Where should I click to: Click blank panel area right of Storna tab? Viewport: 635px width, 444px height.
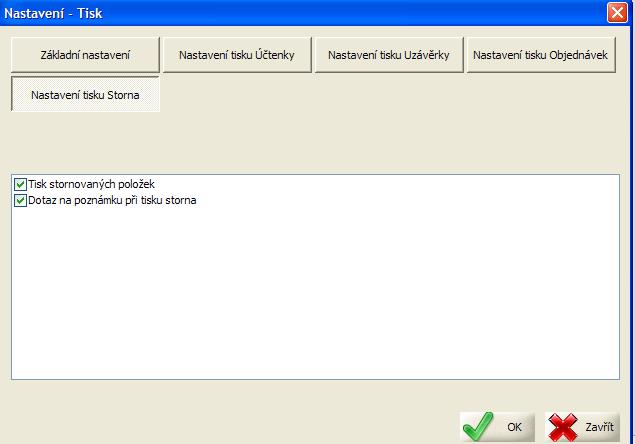tap(400, 94)
